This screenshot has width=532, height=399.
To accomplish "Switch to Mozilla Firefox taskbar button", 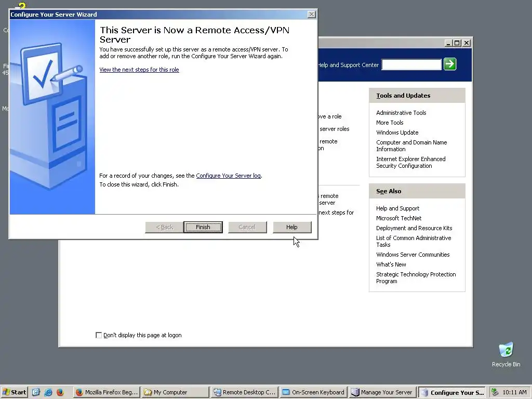I will coord(107,392).
